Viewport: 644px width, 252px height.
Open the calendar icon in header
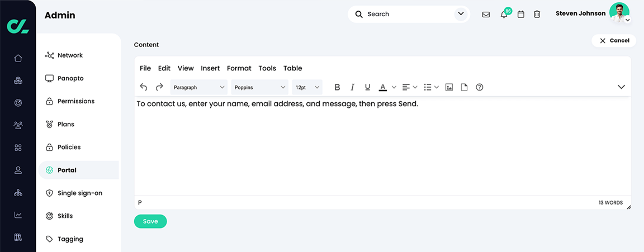[x=521, y=15]
